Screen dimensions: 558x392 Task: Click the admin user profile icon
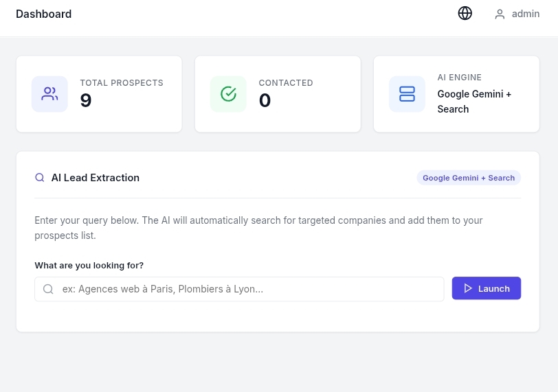tap(500, 14)
